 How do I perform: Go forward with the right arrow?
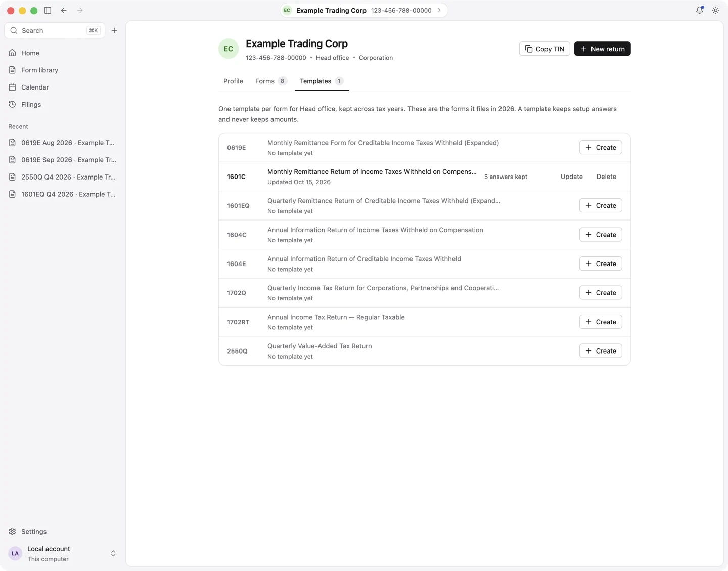coord(80,10)
